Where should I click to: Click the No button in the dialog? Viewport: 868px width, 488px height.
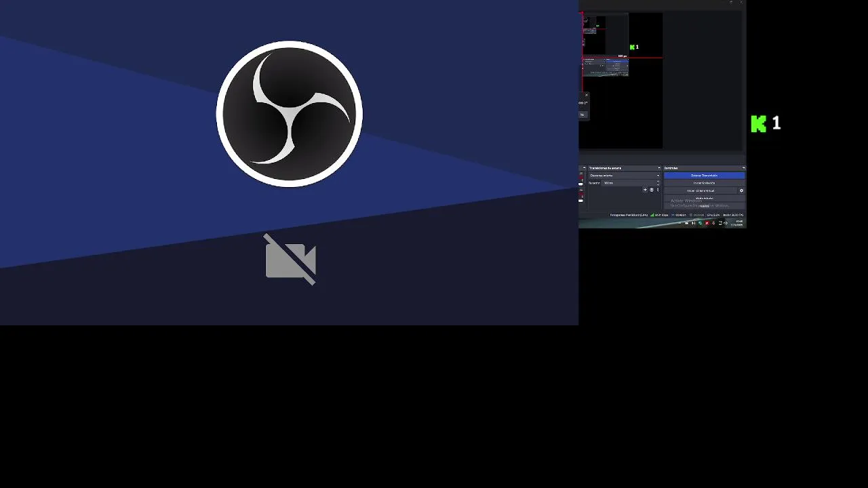click(x=582, y=115)
